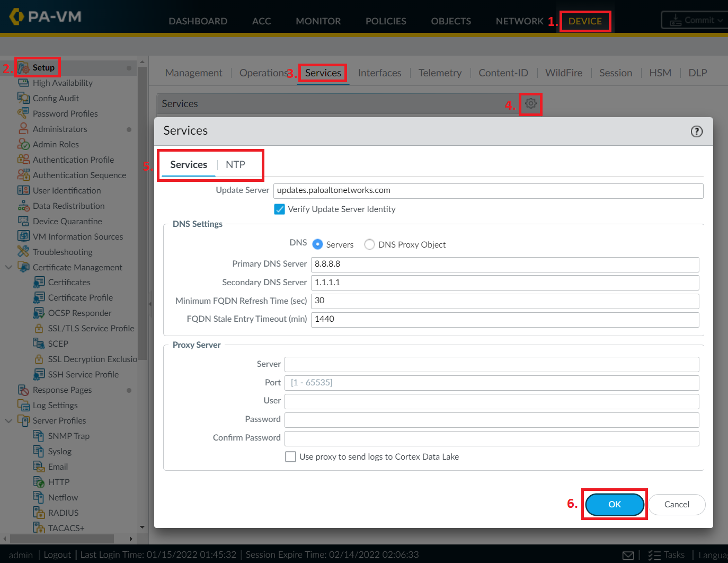Open the MONITOR section
The width and height of the screenshot is (728, 563).
pyautogui.click(x=318, y=21)
